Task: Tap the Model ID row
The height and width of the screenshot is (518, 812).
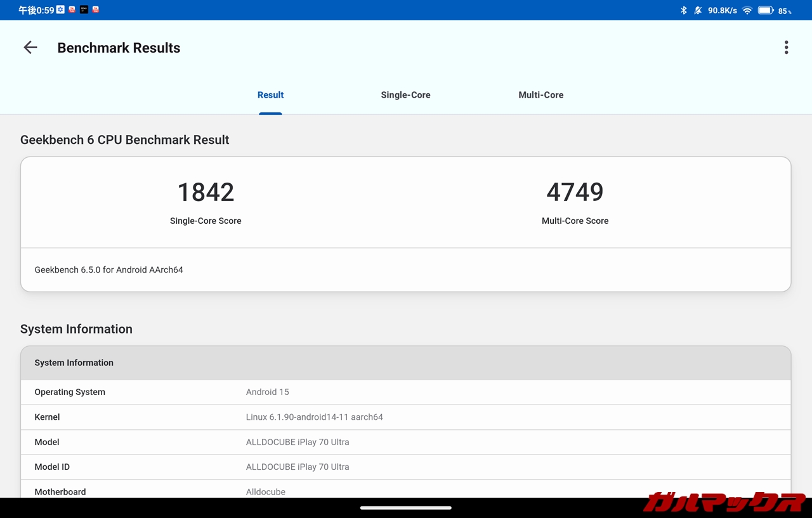Action: [x=405, y=467]
